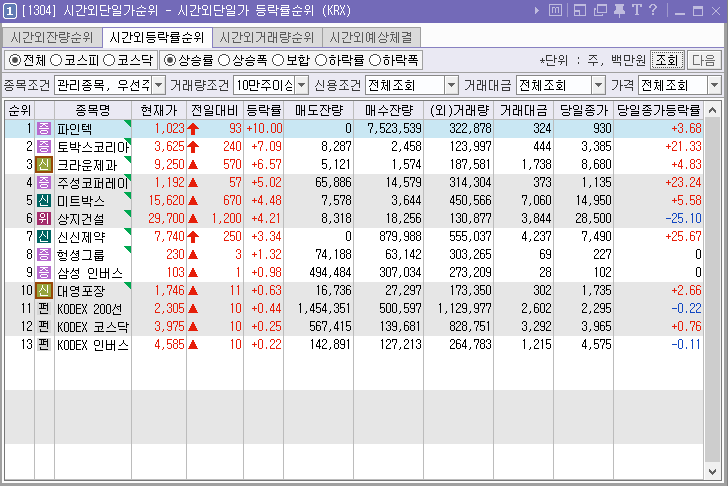Select stock name 크라운제과
The width and height of the screenshot is (728, 486).
[x=87, y=165]
